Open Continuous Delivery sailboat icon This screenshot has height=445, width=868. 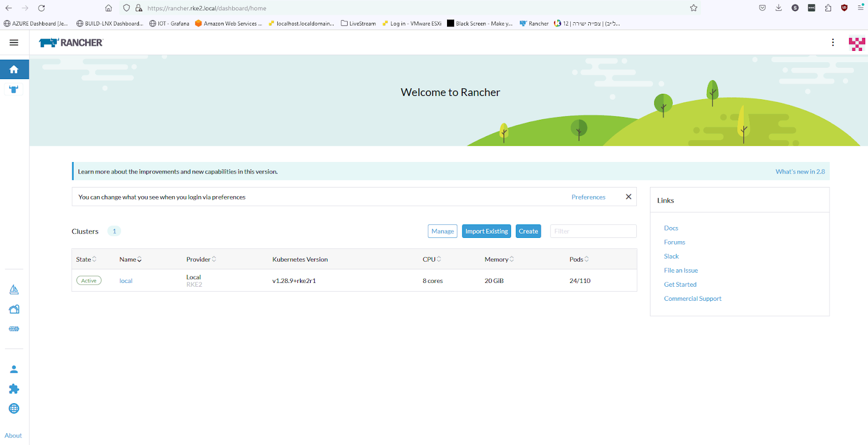14,289
